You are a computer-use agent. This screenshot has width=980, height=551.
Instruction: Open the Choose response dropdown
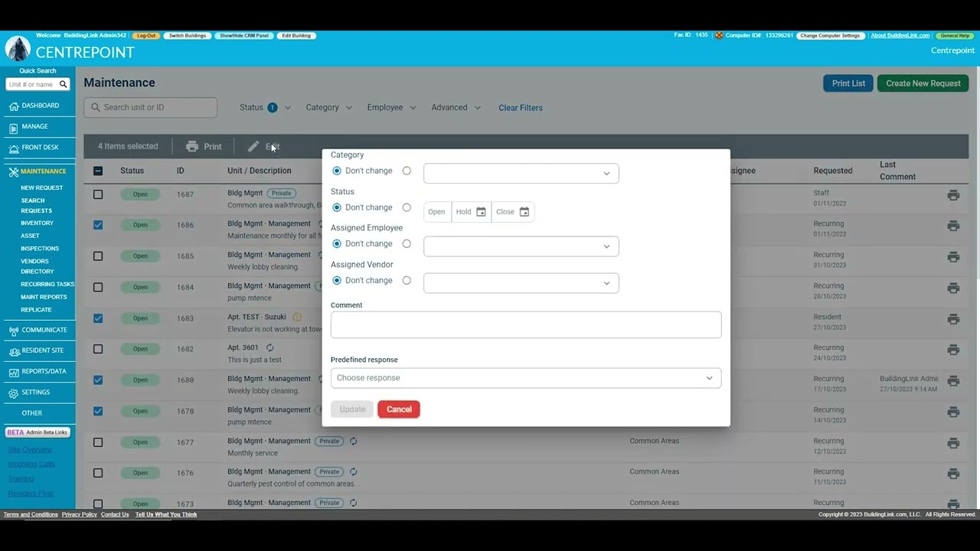click(x=526, y=378)
